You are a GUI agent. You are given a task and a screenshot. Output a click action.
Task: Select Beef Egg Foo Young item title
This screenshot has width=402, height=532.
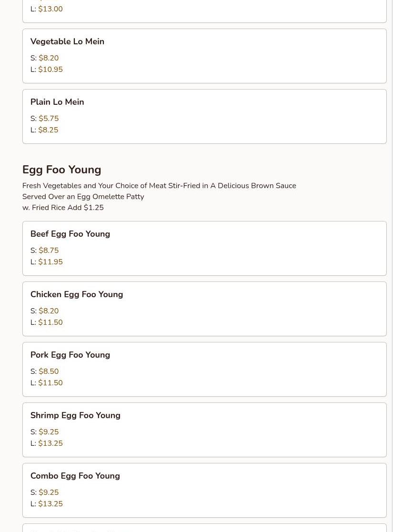pyautogui.click(x=70, y=234)
